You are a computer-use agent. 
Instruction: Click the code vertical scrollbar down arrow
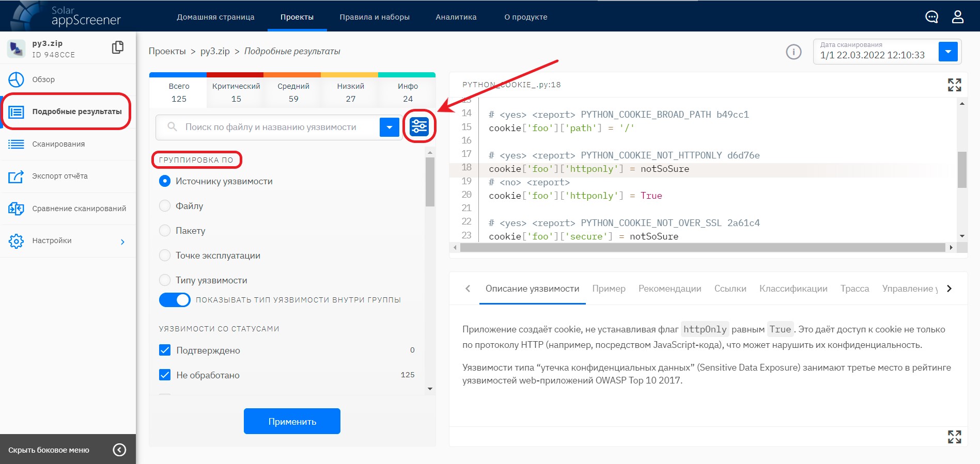pyautogui.click(x=962, y=236)
